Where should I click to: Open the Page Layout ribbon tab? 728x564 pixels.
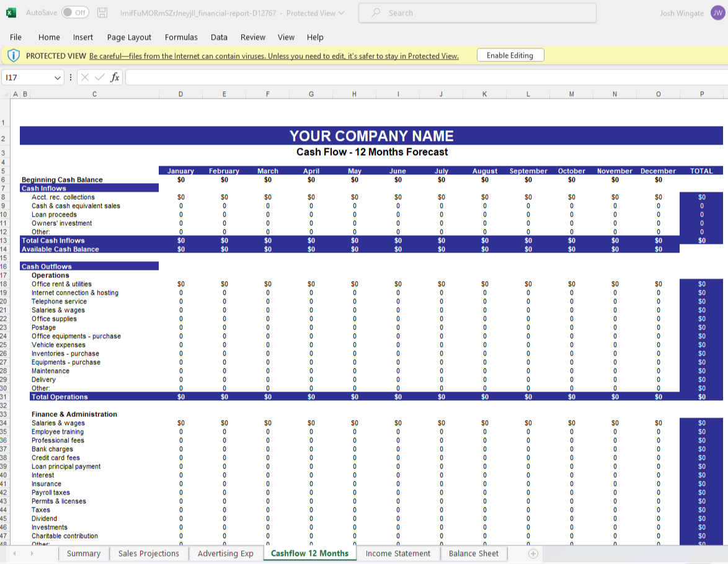(129, 37)
